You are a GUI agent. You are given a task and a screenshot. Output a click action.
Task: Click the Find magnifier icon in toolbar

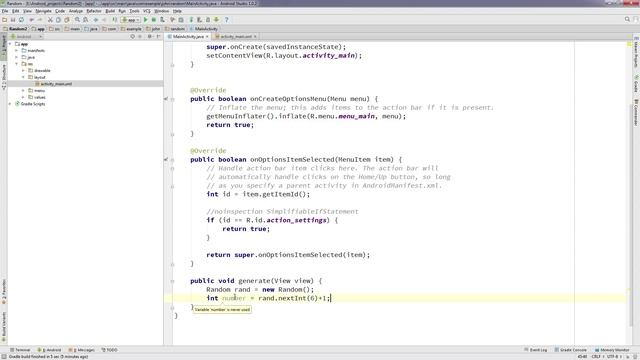(x=77, y=20)
